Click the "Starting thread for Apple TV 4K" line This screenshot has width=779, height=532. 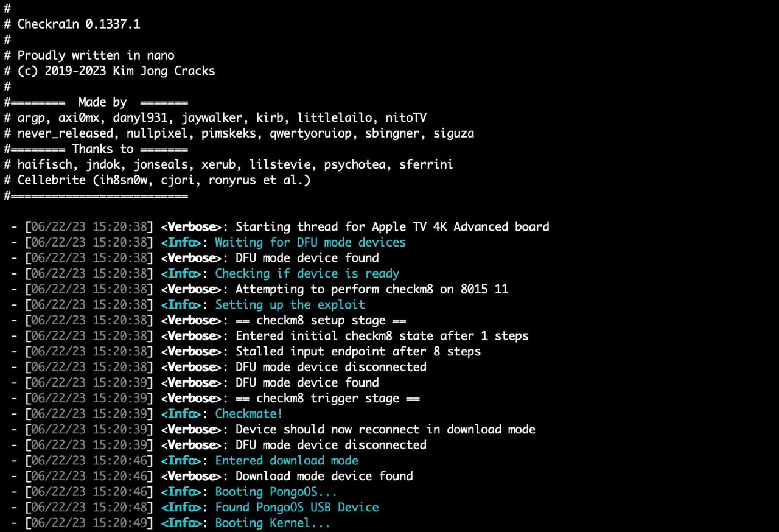(x=392, y=227)
